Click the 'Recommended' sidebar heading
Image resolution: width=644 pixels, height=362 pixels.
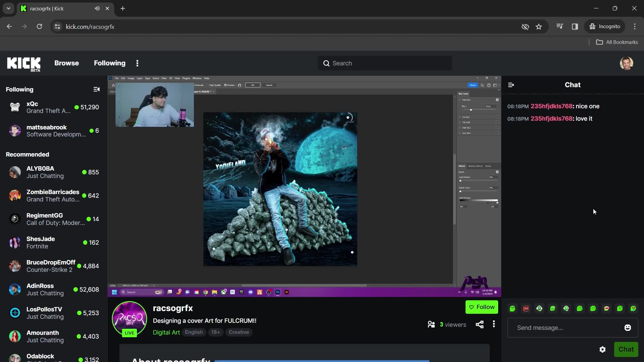click(x=28, y=155)
